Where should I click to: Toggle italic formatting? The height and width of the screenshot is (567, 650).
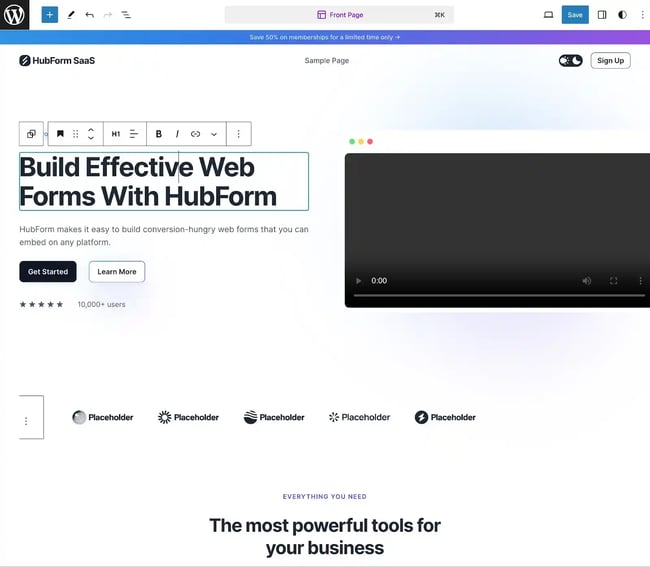pos(177,134)
